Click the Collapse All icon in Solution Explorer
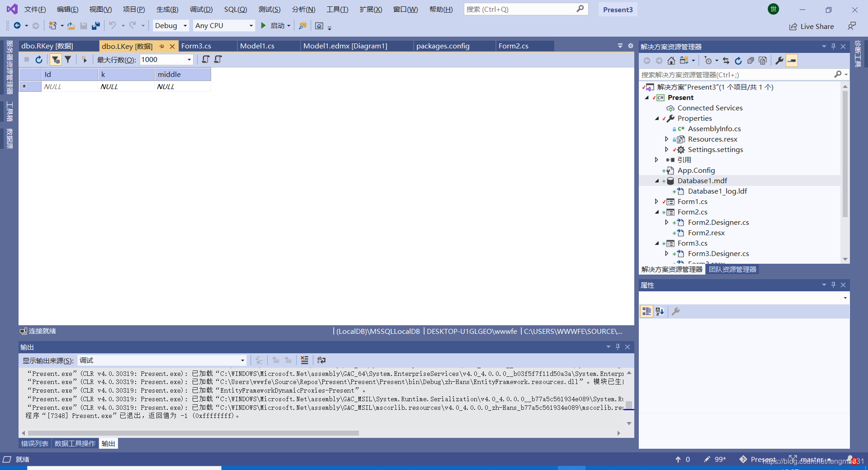 click(750, 61)
